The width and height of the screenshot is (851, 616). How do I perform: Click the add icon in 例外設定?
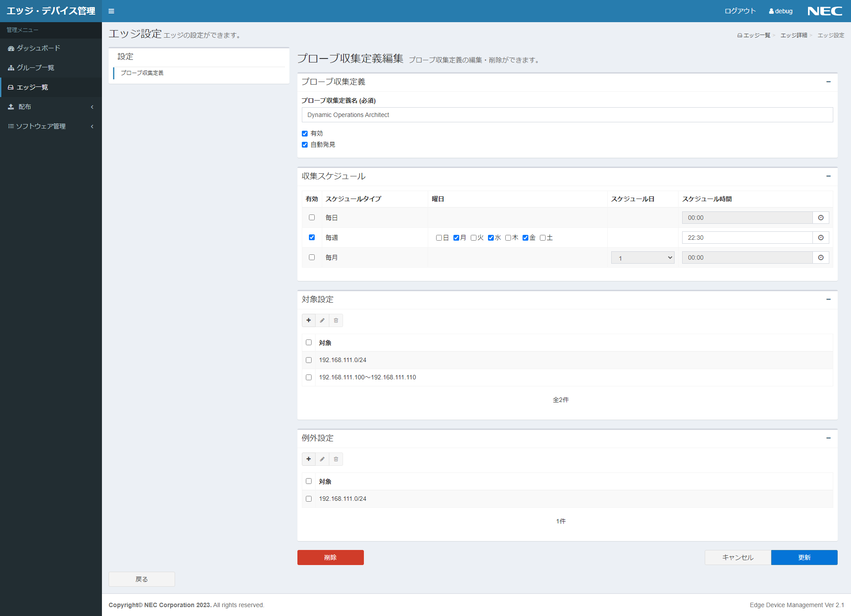pos(308,459)
